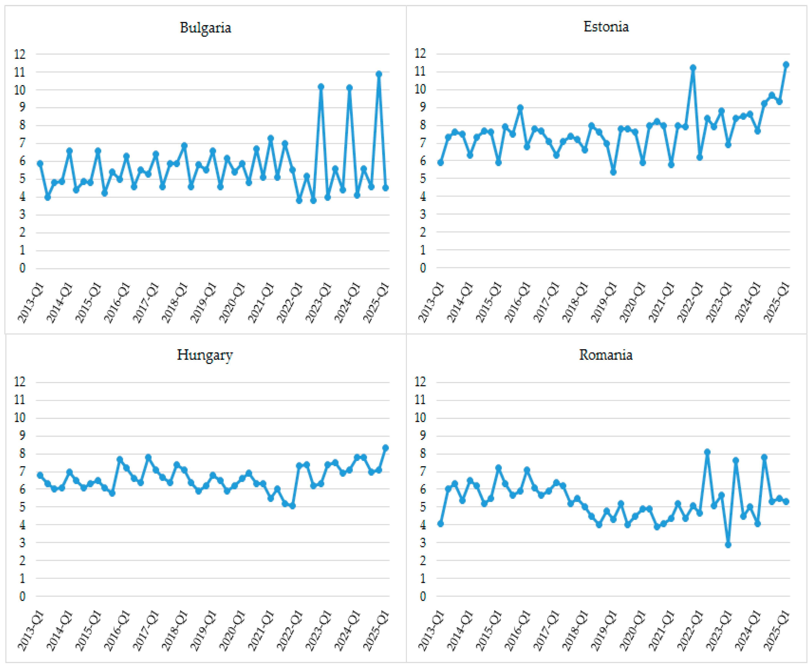Select the lowest data point in Romania chart

728,545
